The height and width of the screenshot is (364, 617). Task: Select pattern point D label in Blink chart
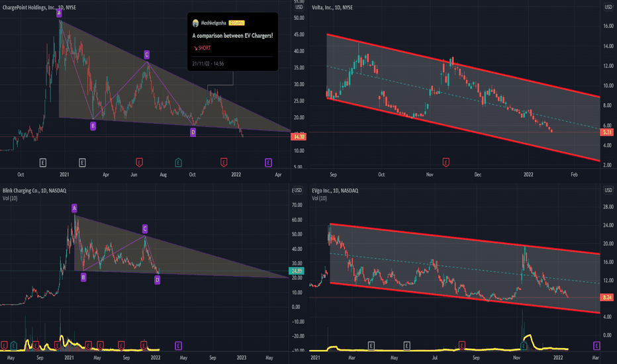(x=158, y=280)
